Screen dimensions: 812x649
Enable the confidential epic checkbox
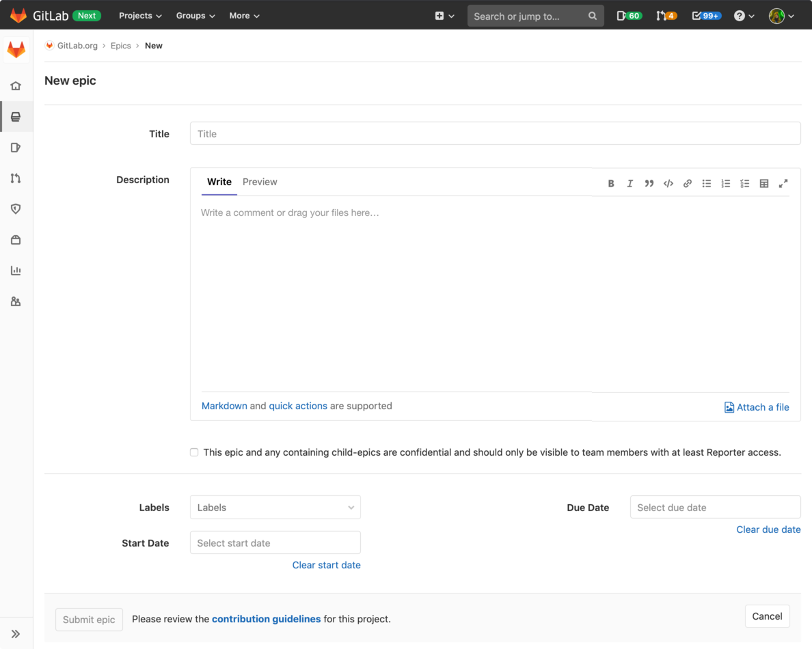(x=194, y=452)
